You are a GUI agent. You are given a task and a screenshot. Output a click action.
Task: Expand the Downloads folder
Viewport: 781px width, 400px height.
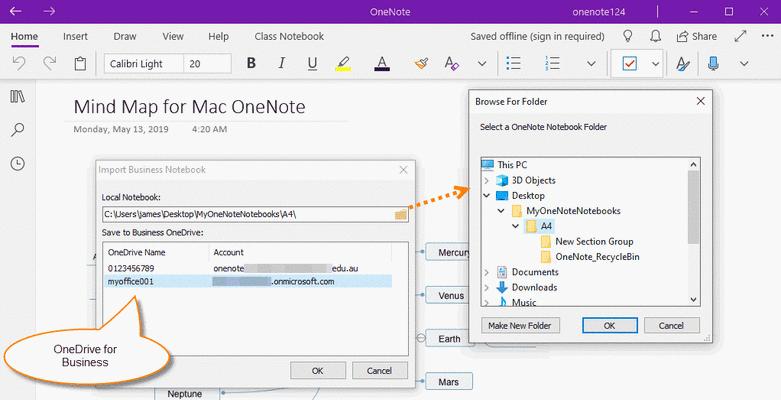tap(487, 287)
